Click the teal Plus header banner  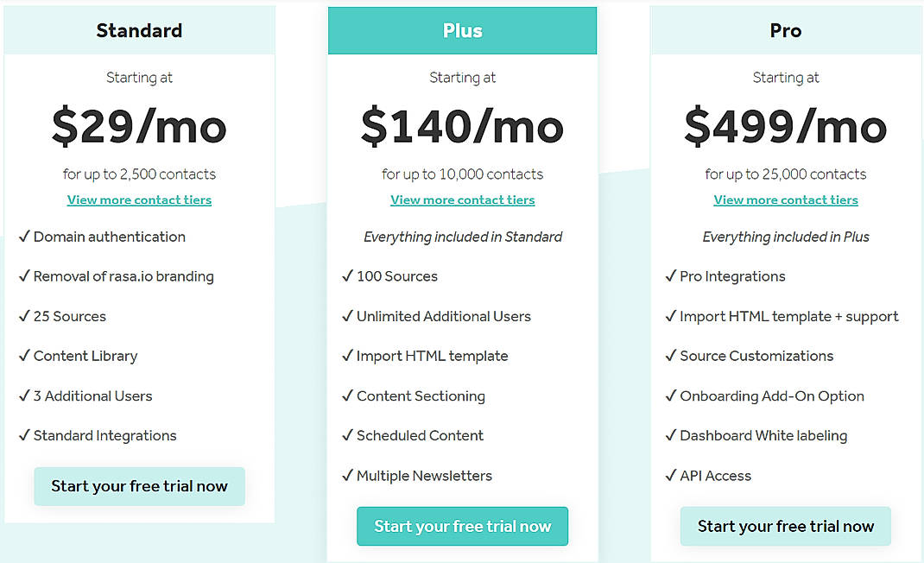[x=462, y=30]
